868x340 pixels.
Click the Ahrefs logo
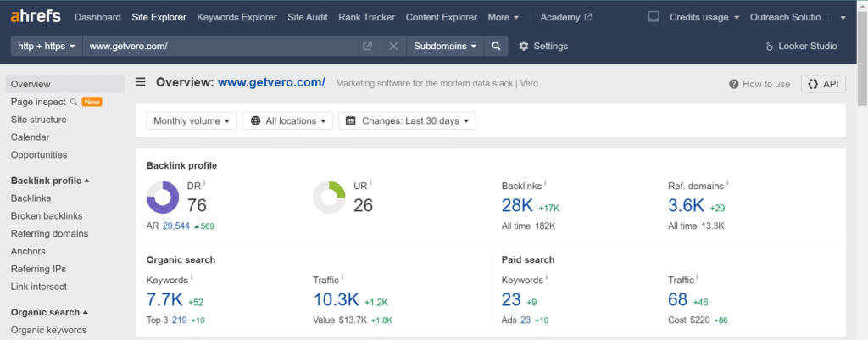click(x=36, y=17)
